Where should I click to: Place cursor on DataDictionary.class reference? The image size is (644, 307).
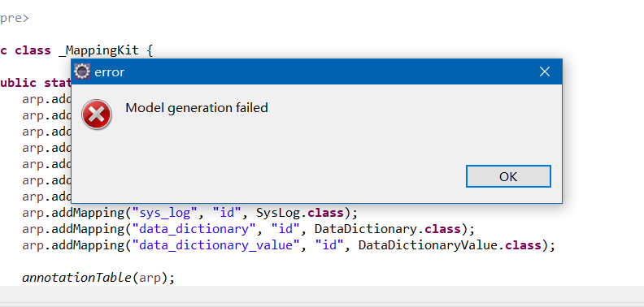click(x=387, y=229)
